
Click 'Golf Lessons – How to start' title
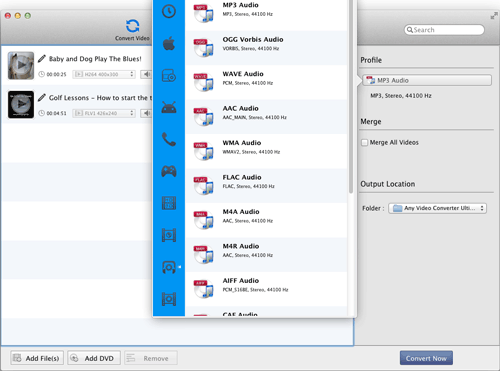[100, 98]
